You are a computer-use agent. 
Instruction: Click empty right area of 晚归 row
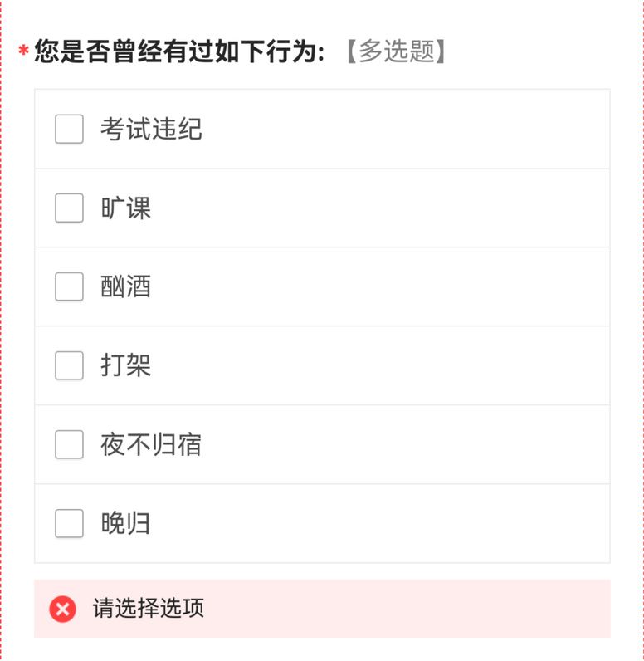coord(415,523)
